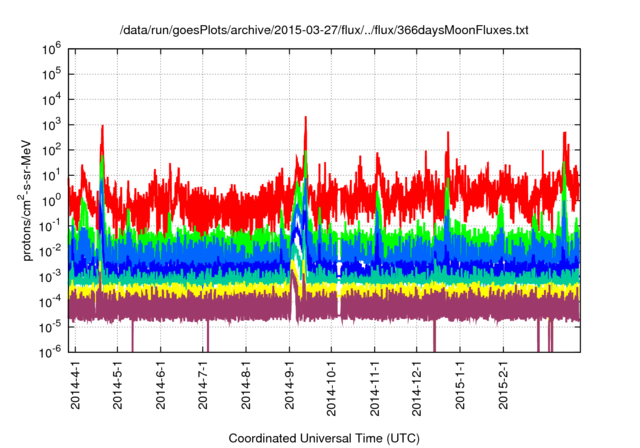Image resolution: width=640 pixels, height=448 pixels.
Task: Click the 2015-2-1 date tick label
Action: click(502, 384)
